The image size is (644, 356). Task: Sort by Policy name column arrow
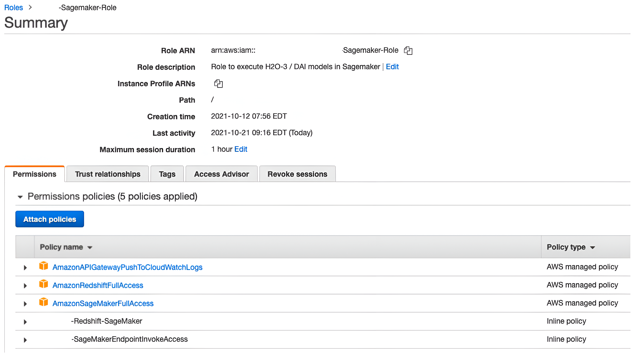tap(90, 247)
